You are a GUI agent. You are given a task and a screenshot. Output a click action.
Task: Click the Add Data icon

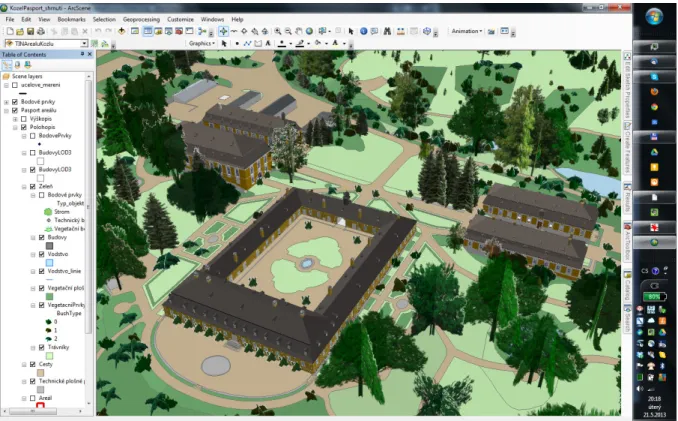tap(122, 31)
